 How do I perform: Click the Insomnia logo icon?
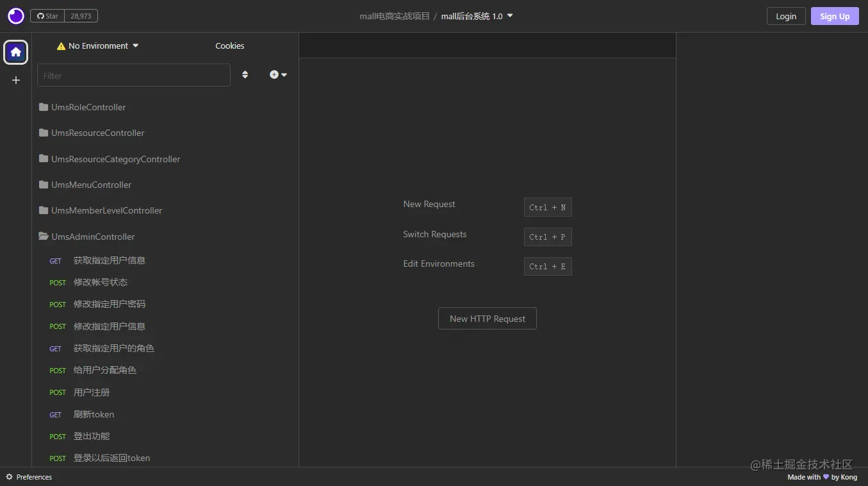(x=16, y=16)
